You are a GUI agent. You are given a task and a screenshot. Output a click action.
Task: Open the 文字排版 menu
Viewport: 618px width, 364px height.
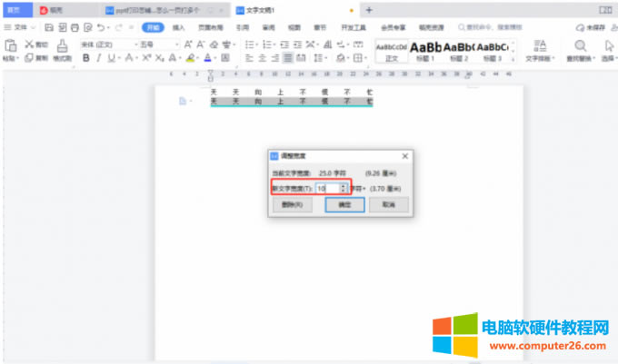pos(540,51)
